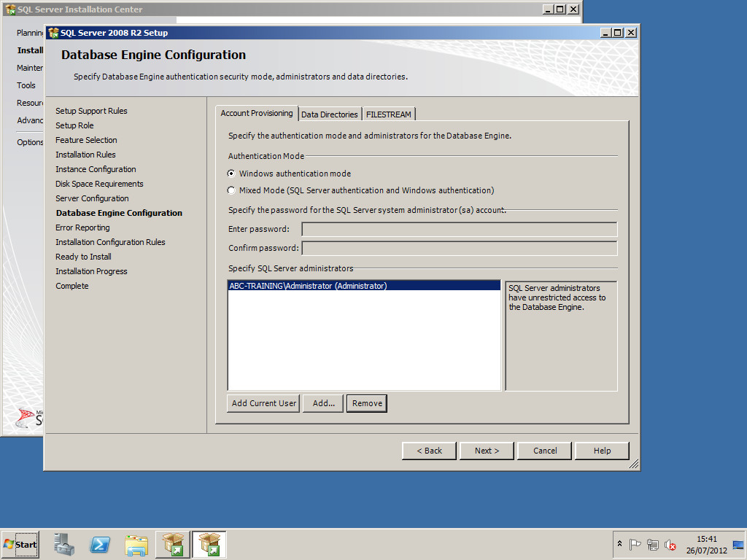747x560 pixels.
Task: Click the Error Reporting step
Action: 82,227
